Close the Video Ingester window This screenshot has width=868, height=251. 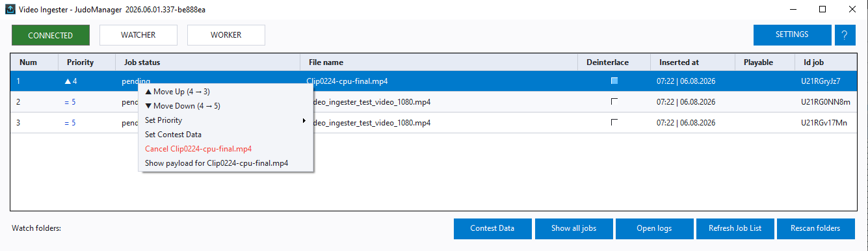(x=852, y=9)
